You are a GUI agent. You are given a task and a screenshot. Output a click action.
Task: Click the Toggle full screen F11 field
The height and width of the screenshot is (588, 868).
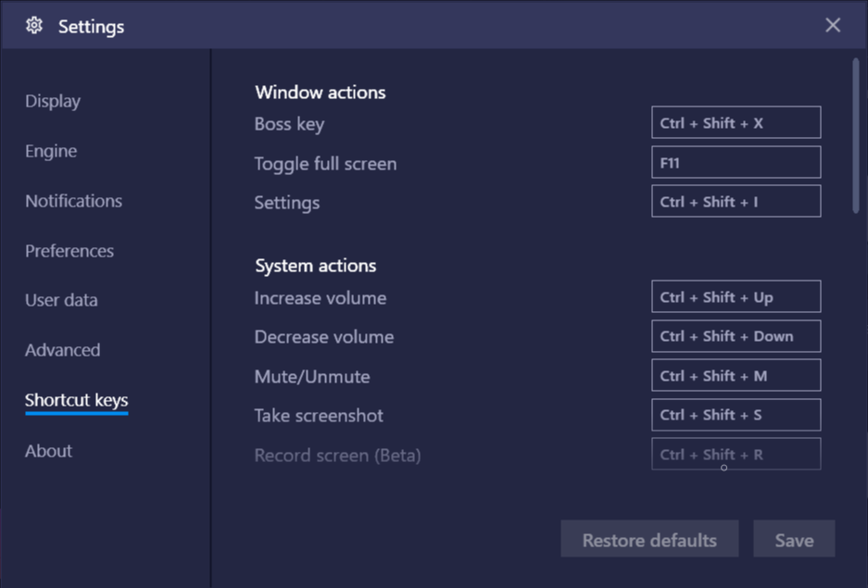tap(736, 162)
